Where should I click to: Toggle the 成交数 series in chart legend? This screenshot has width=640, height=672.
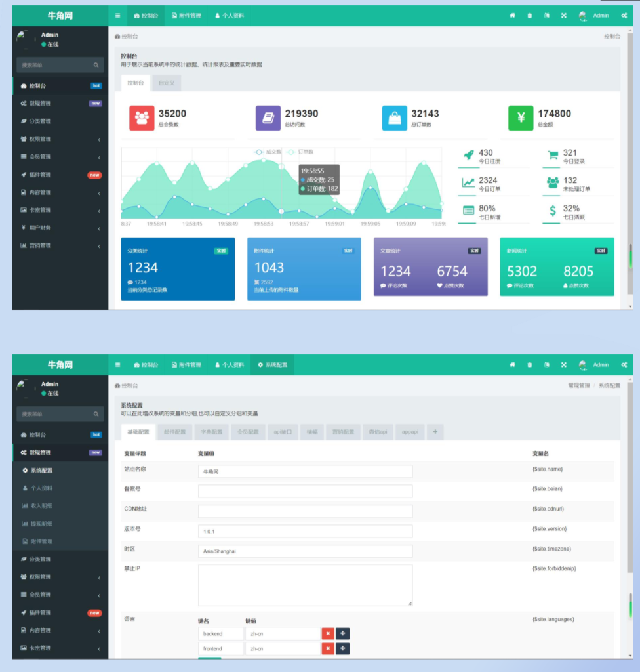pyautogui.click(x=268, y=152)
